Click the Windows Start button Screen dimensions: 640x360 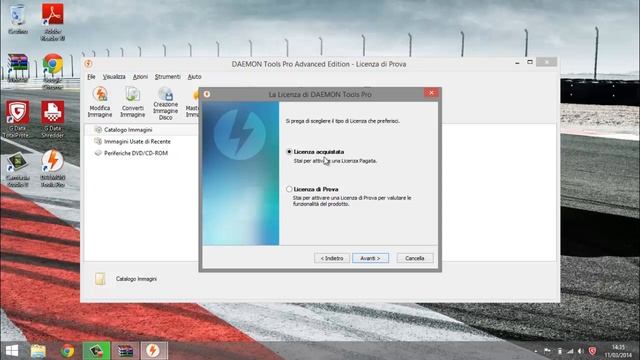click(x=12, y=351)
